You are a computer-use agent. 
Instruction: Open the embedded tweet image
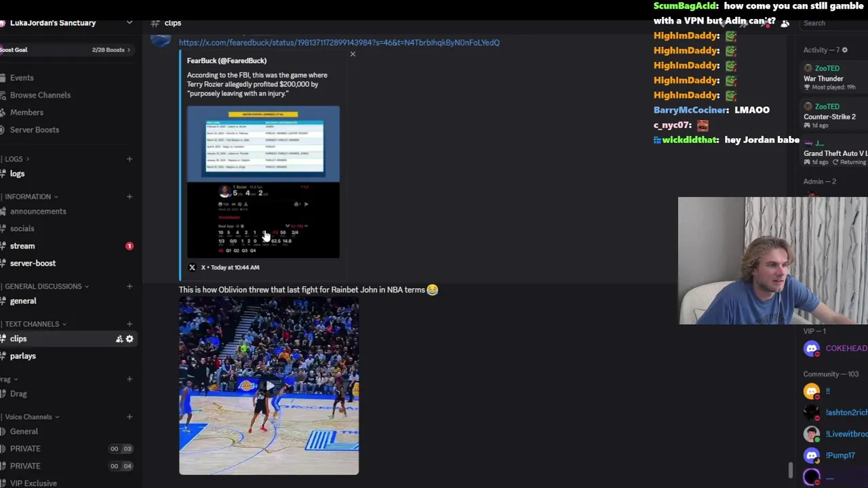[x=263, y=182]
